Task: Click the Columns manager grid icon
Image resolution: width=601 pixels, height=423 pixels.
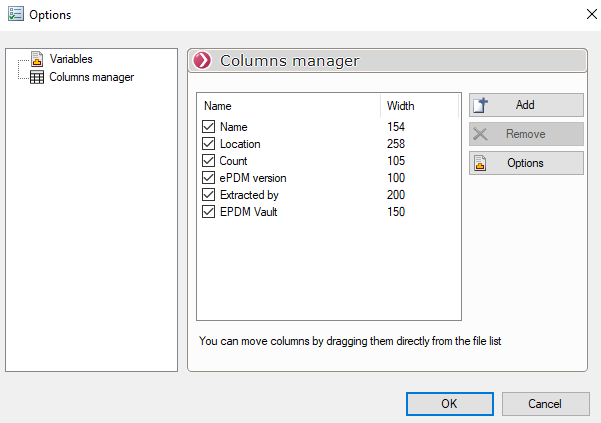Action: tap(37, 77)
